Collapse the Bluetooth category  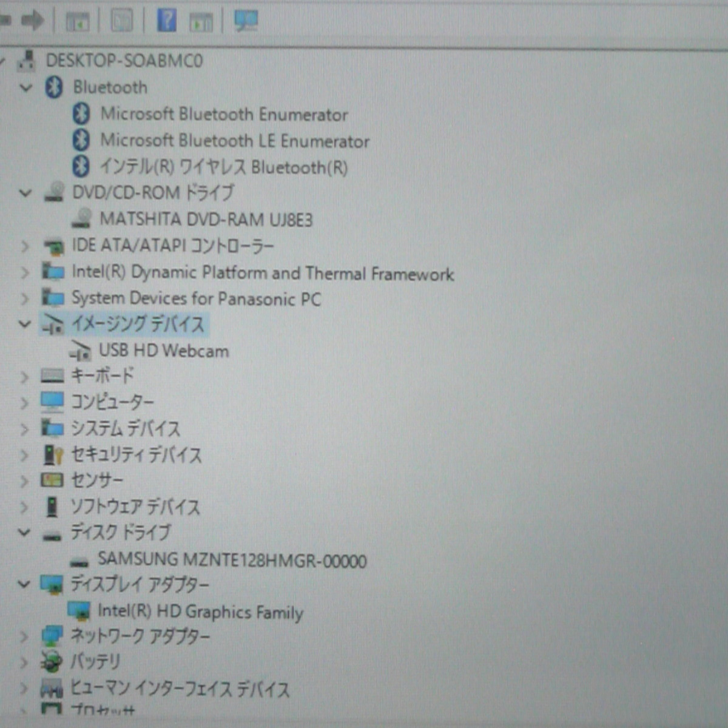pos(25,88)
